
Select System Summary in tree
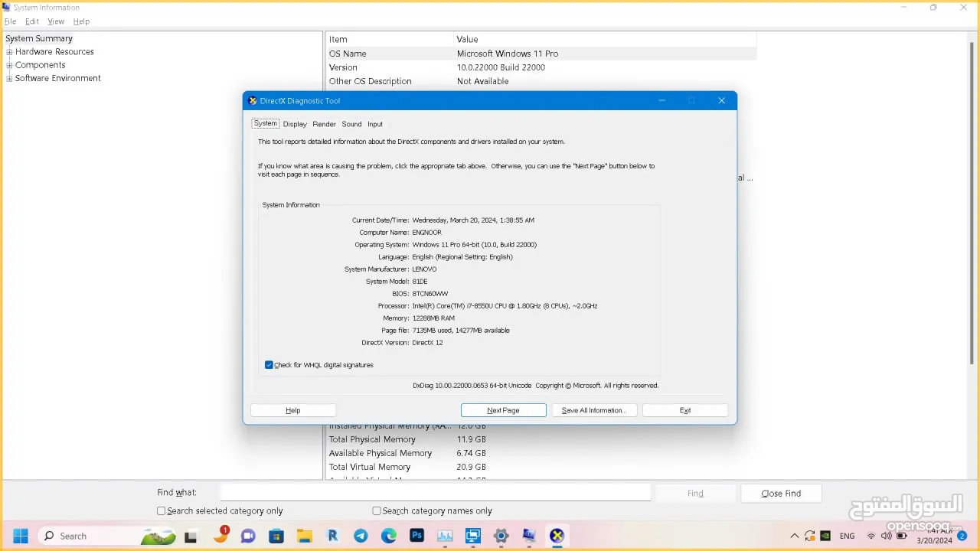point(39,38)
